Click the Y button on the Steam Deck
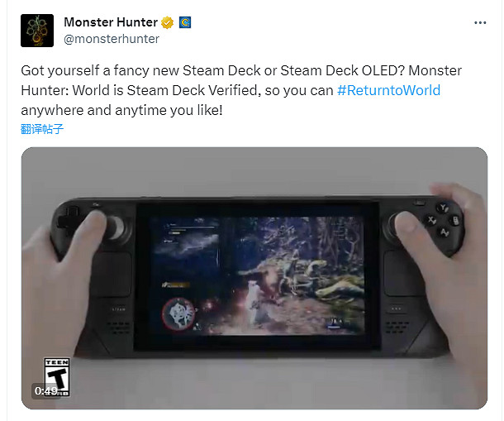 click(444, 208)
